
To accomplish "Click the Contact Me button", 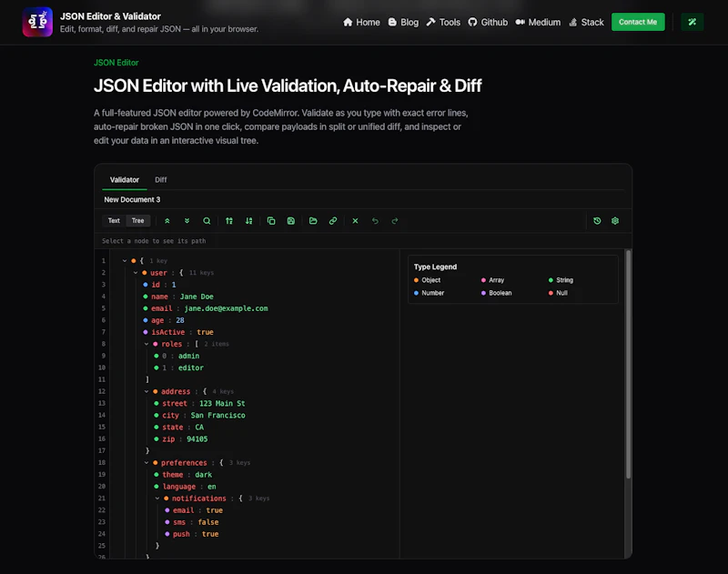I will [x=638, y=22].
